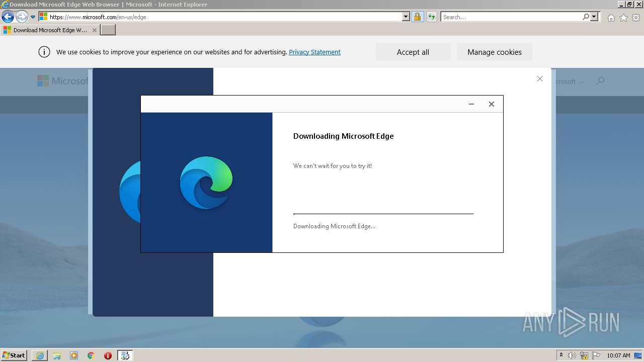Click the Show desktop button
This screenshot has width=644, height=362.
pos(638,355)
